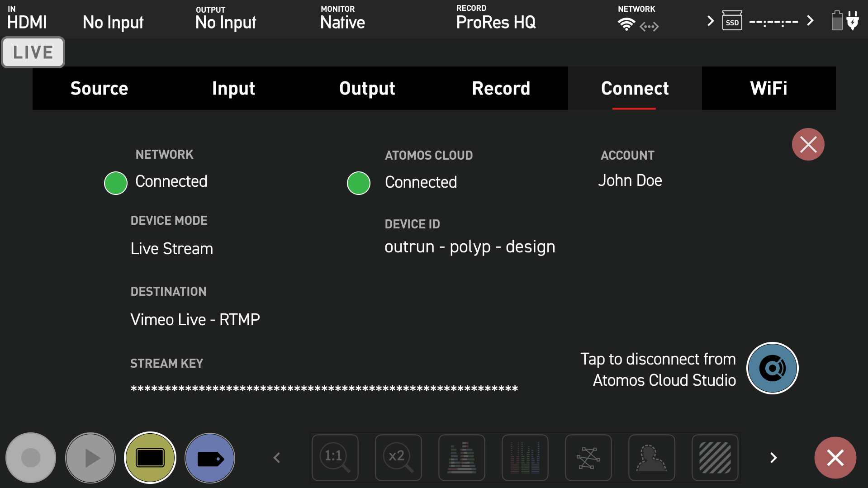Viewport: 868px width, 488px height.
Task: Tap the LIVE button
Action: pos(33,52)
